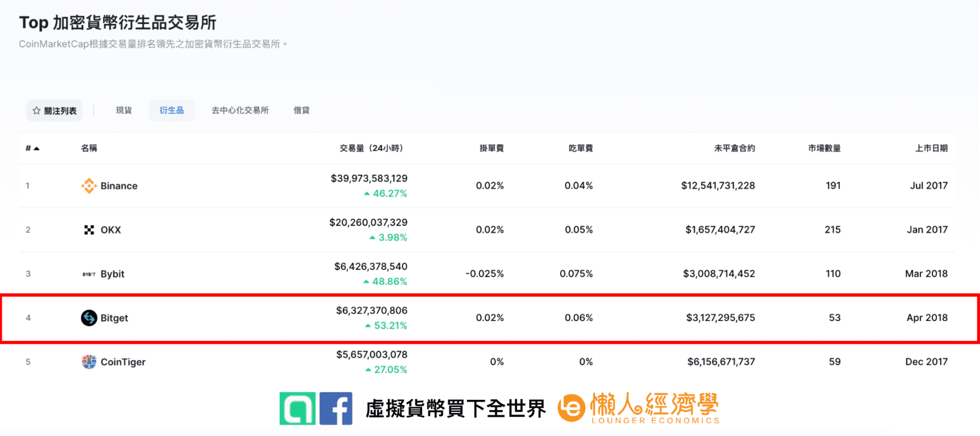
Task: Click Binance launch date Jul 2017
Action: click(x=929, y=186)
